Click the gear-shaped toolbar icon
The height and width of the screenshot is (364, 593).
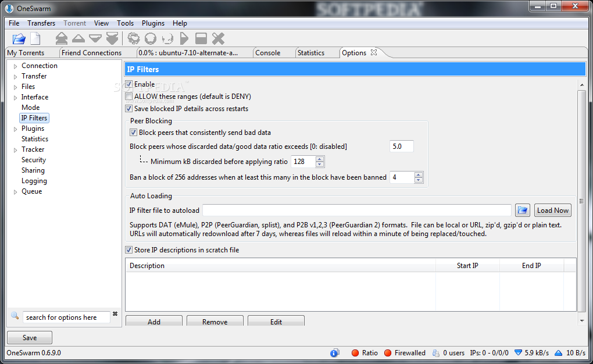[134, 38]
